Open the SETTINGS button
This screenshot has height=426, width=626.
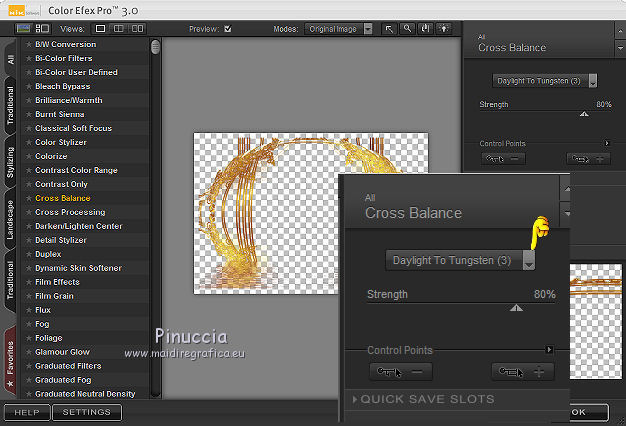click(87, 412)
